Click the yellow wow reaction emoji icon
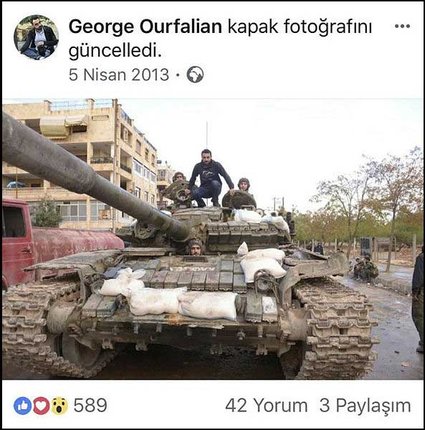Screen dimensions: 425x430 [x=59, y=406]
